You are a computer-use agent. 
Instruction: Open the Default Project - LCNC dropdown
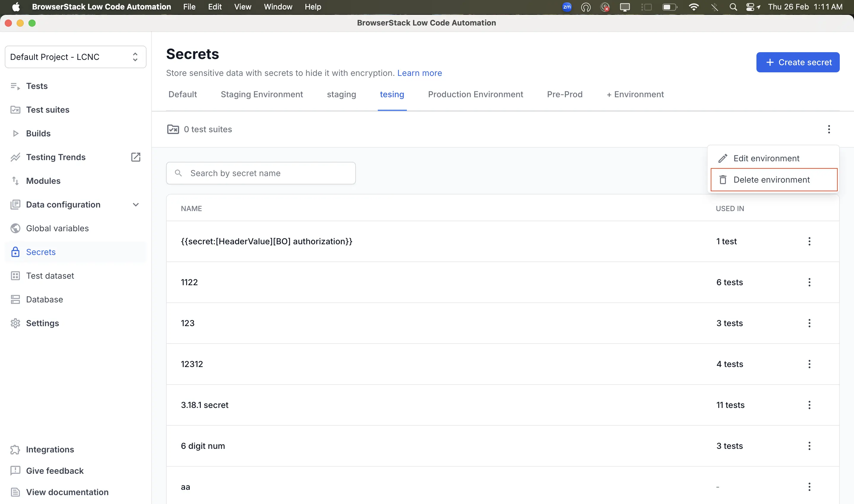coord(75,57)
